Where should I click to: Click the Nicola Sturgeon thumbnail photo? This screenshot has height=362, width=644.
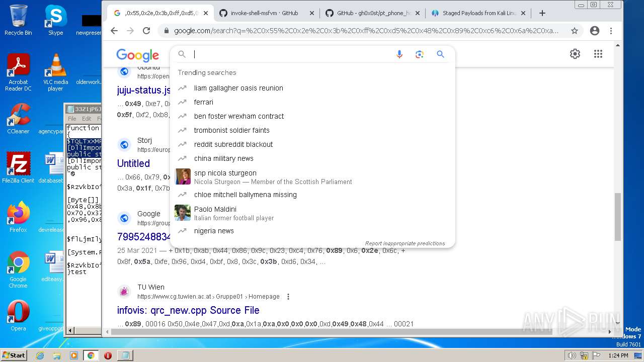(183, 176)
